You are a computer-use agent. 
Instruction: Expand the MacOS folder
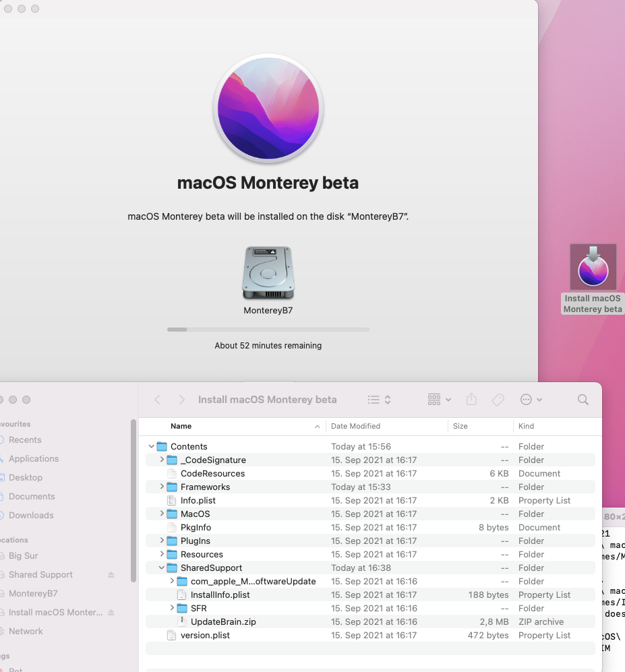point(162,514)
